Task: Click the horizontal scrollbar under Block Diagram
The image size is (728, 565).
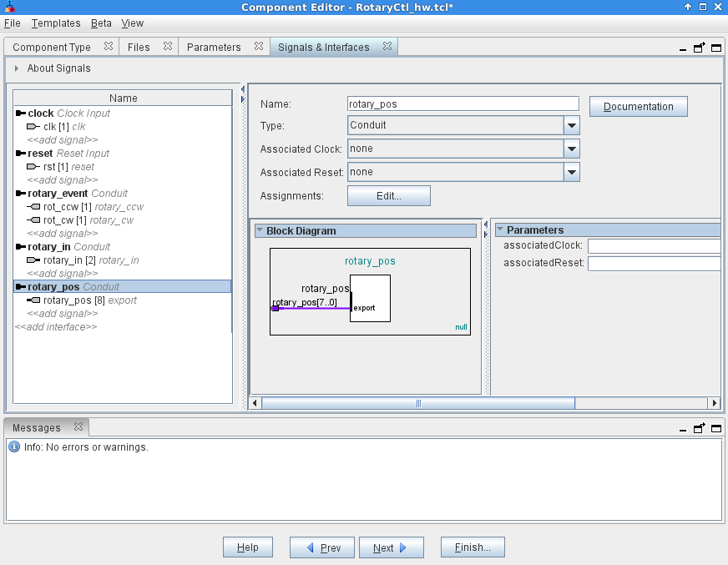Action: 417,403
